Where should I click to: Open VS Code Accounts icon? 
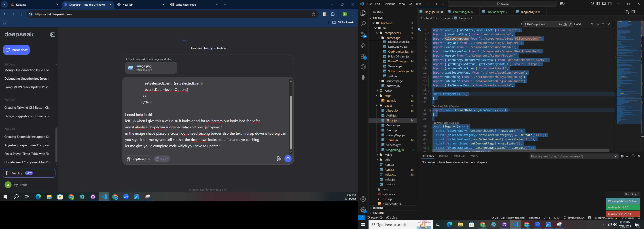(x=363, y=199)
